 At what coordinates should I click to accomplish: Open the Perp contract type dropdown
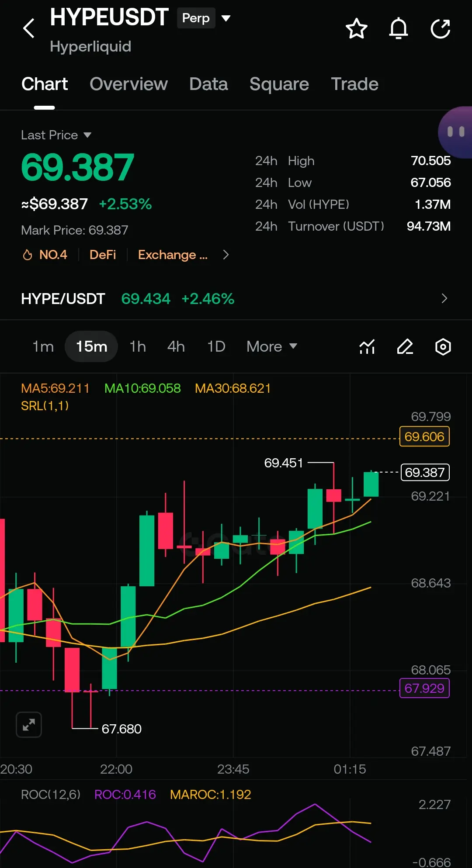(x=204, y=18)
